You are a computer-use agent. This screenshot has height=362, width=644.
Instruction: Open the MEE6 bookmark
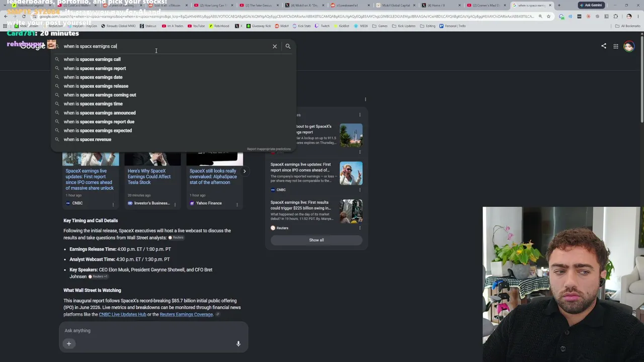pyautogui.click(x=361, y=26)
